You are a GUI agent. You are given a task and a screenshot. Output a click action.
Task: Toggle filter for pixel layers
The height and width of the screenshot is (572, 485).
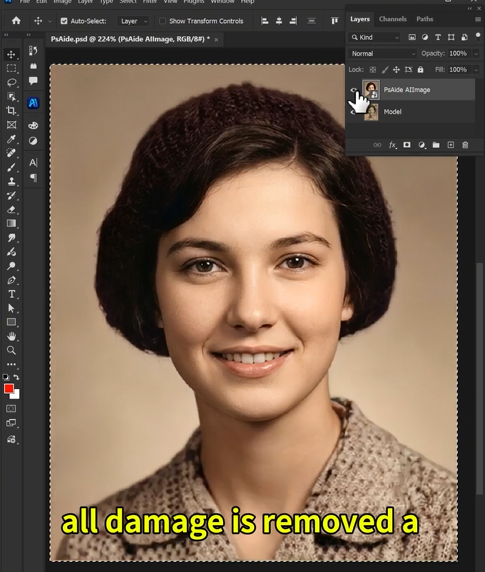(412, 37)
